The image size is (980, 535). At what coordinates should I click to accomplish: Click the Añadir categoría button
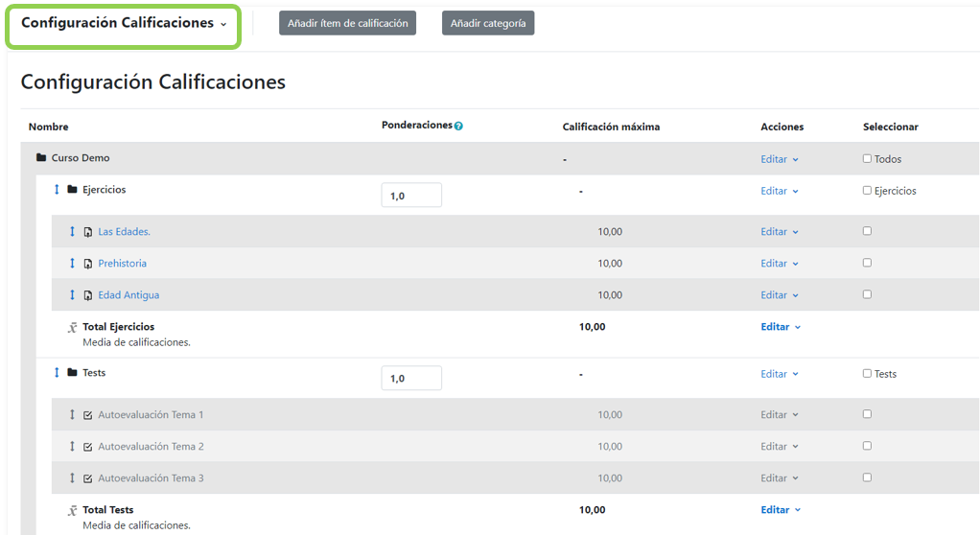(488, 23)
